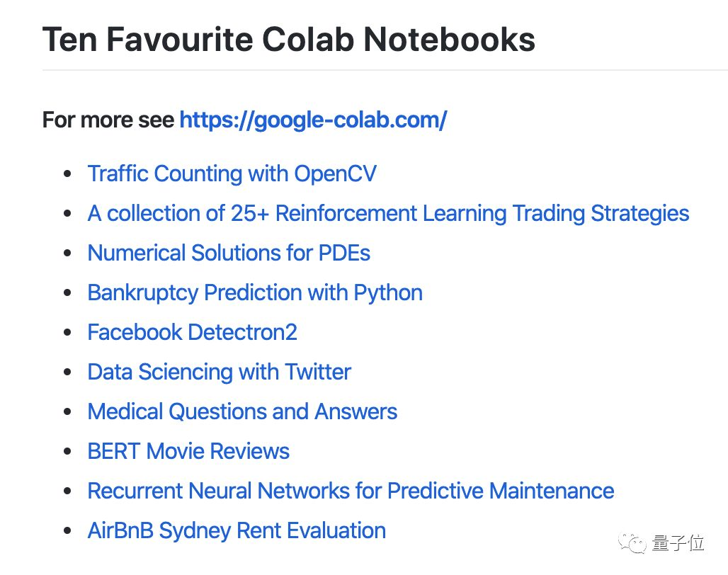The width and height of the screenshot is (728, 575).
Task: Open Numerical Solutions for PDEs link
Action: pyautogui.click(x=229, y=253)
